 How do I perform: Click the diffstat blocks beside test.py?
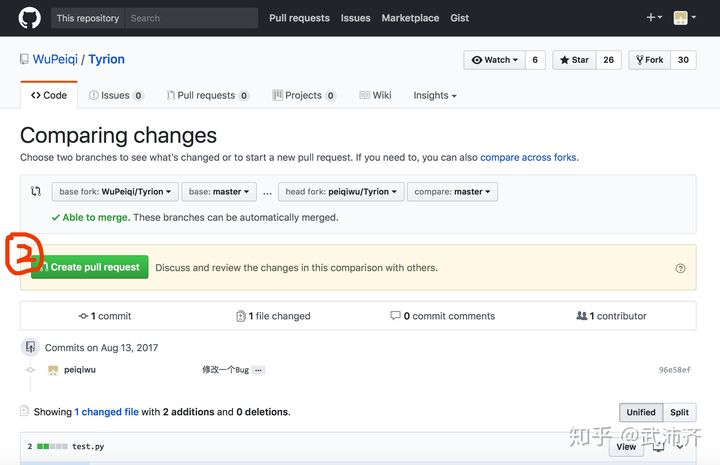point(52,446)
